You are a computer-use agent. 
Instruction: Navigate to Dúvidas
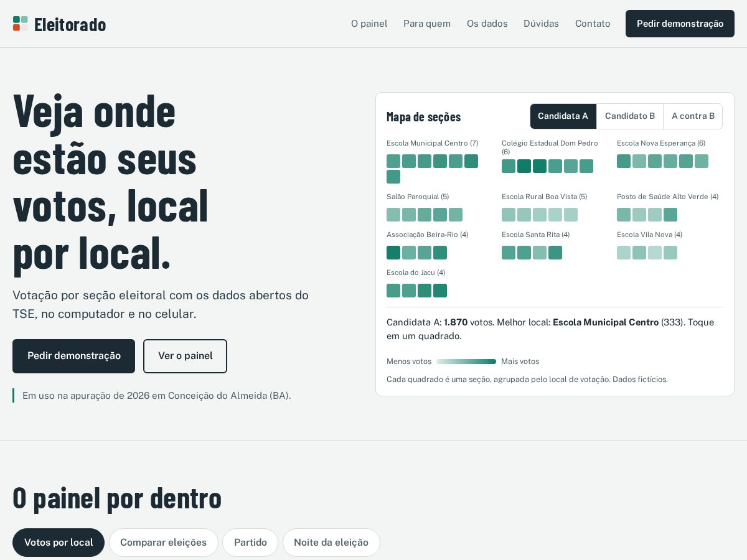coord(541,24)
